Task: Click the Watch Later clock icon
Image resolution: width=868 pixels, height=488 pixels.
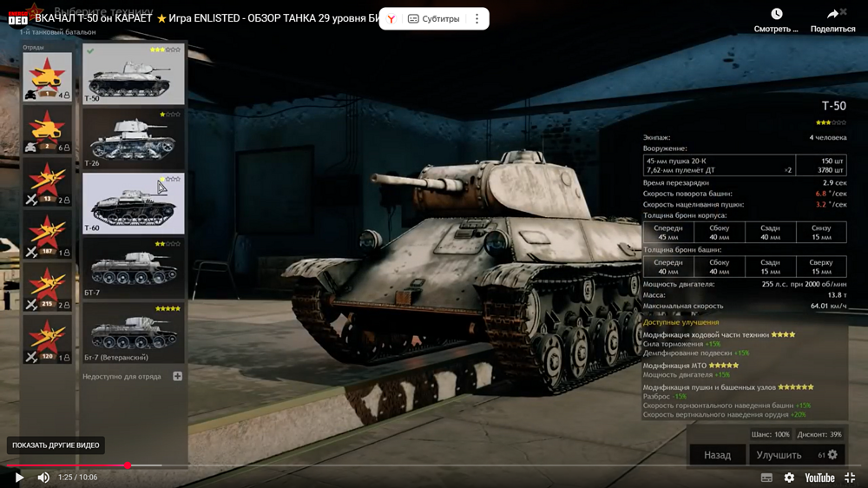Action: (776, 15)
